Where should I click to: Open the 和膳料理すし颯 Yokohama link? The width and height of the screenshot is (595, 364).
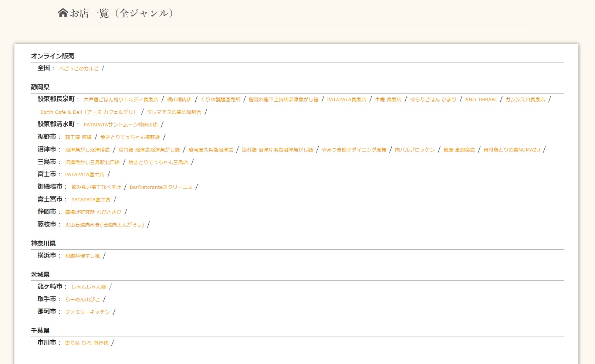click(x=82, y=256)
